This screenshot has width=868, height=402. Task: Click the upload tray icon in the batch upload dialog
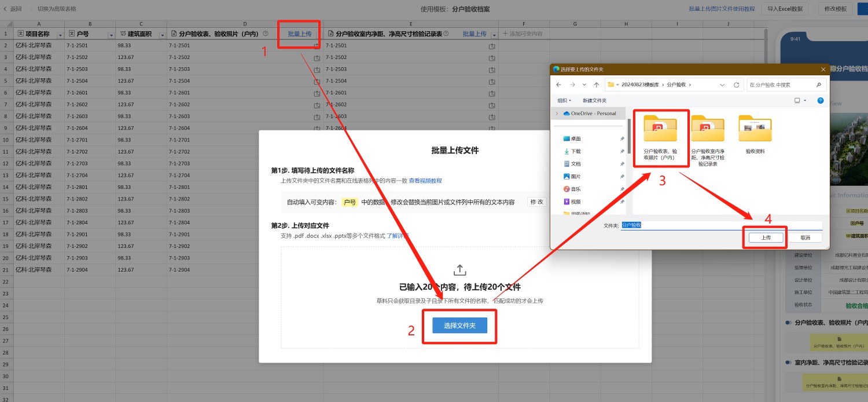(x=460, y=270)
